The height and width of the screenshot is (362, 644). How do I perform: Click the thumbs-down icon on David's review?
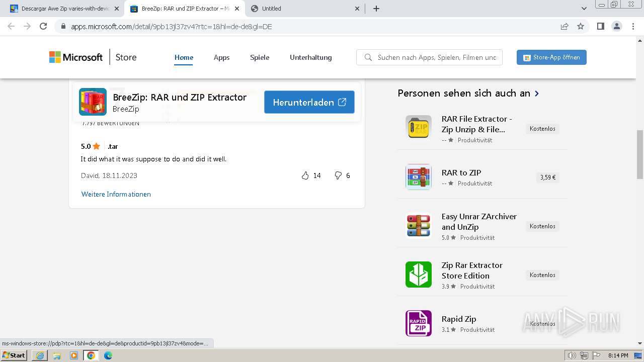(338, 175)
